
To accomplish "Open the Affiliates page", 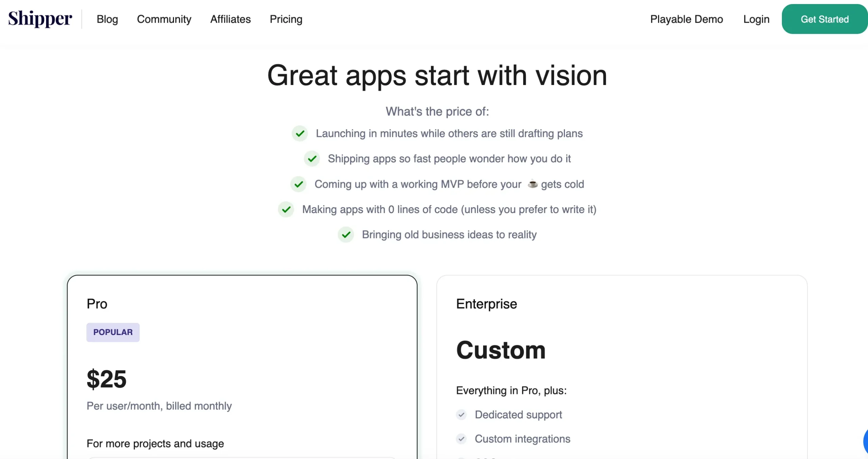I will (231, 19).
